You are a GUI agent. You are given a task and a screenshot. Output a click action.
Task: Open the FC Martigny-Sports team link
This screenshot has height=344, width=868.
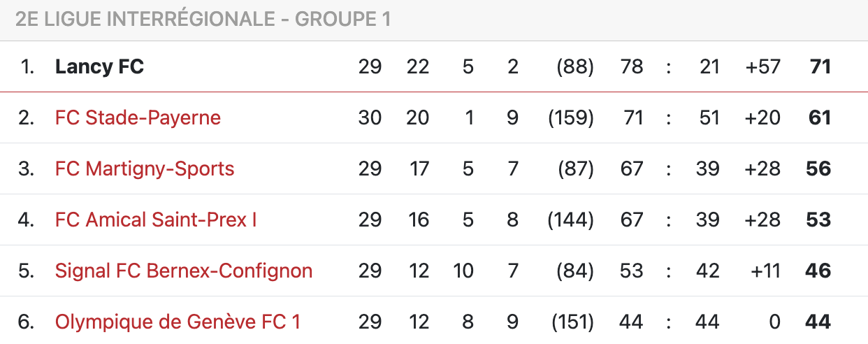(x=145, y=169)
